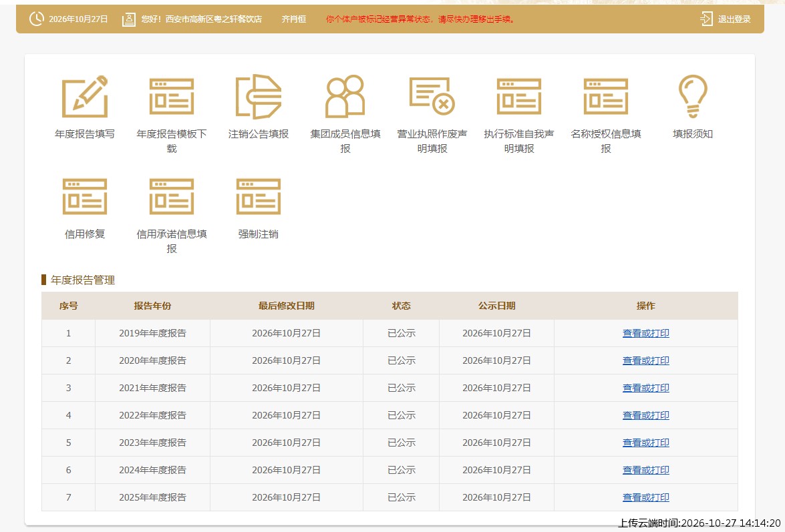Click the 西安市高新区粤之轩餐饮店 greeting text
785x532 pixels.
pyautogui.click(x=202, y=19)
